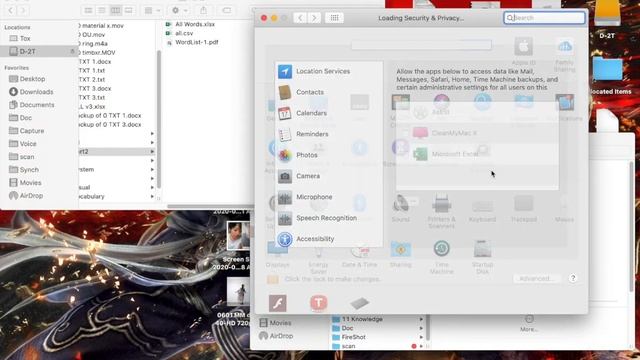Switch top Finder window to column view
This screenshot has height=360, width=640.
(x=116, y=10)
